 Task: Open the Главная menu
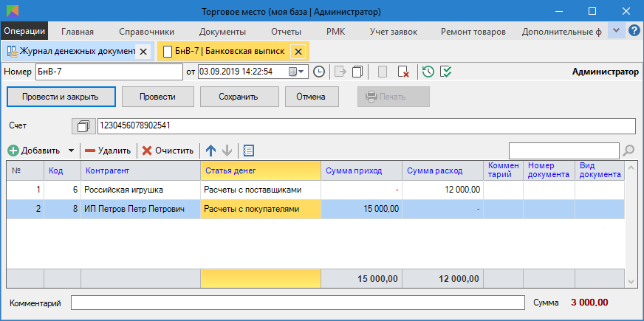[x=78, y=32]
